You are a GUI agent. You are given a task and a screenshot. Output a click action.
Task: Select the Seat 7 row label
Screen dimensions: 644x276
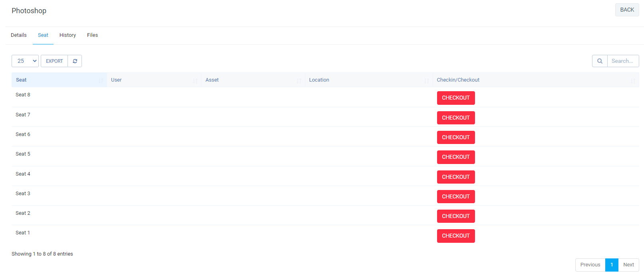click(x=23, y=115)
